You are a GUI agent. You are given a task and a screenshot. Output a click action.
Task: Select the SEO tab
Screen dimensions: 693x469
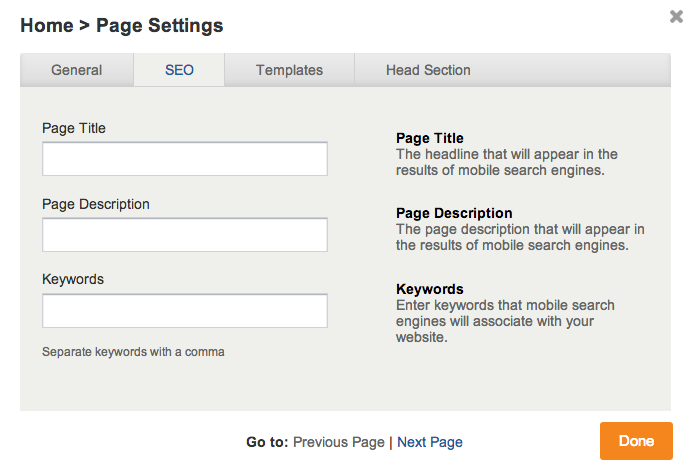[179, 70]
